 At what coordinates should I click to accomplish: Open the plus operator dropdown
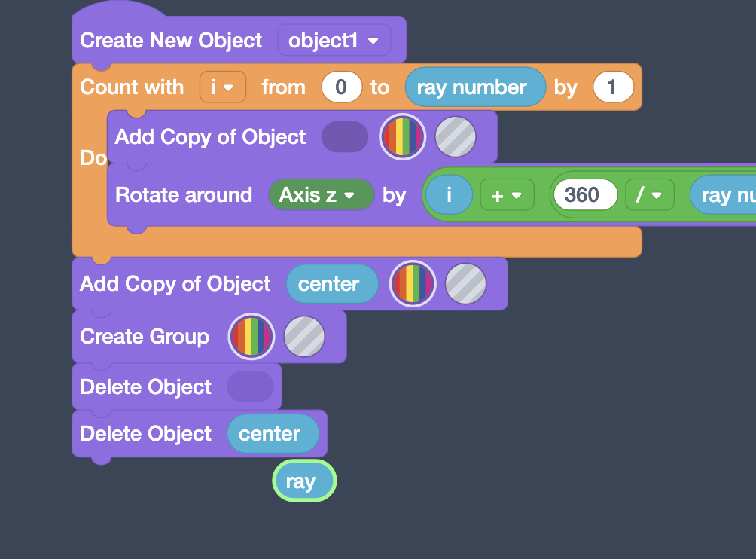click(507, 194)
